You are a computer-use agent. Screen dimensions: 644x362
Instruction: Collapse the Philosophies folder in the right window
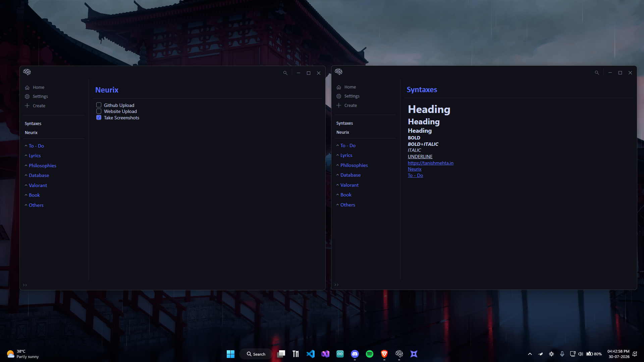tap(337, 165)
